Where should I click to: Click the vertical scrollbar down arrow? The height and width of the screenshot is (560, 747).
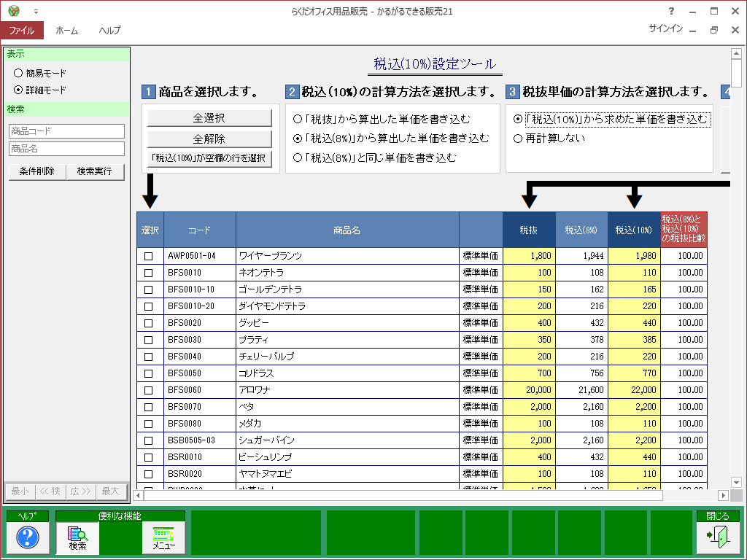(x=736, y=483)
